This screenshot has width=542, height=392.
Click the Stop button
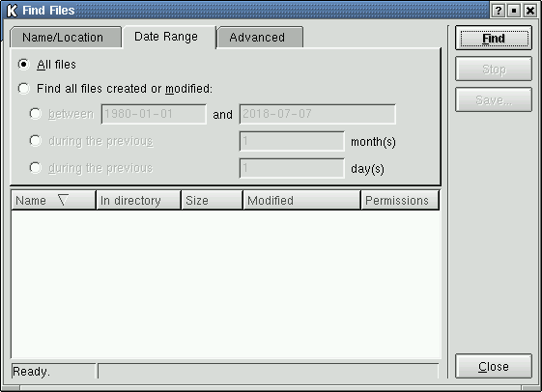(494, 70)
